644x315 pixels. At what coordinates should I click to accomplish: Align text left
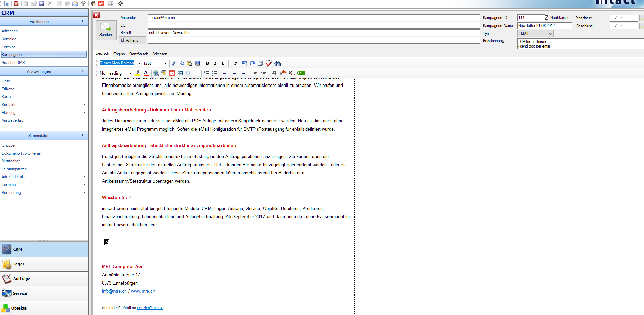[225, 73]
